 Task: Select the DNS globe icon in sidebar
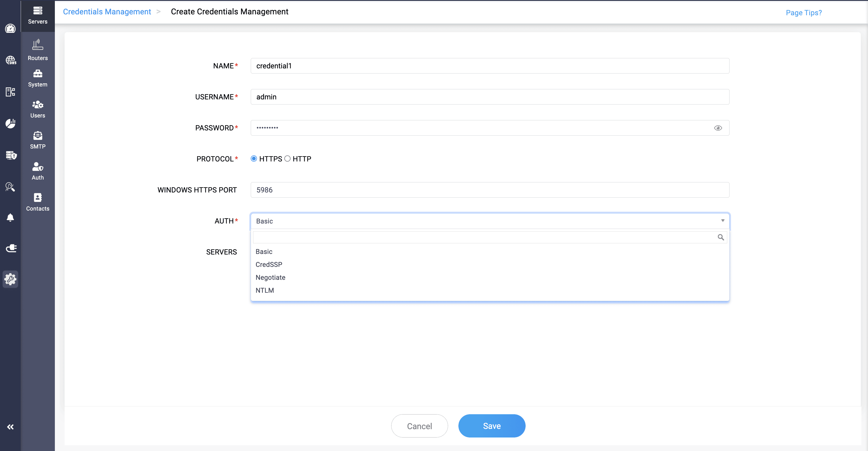[x=10, y=60]
